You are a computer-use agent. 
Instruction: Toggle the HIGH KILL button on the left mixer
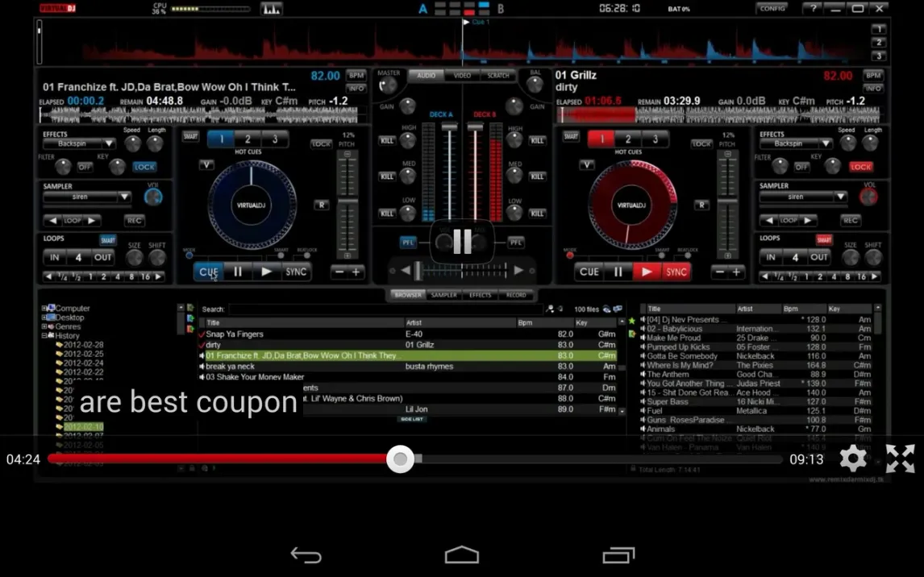(388, 141)
